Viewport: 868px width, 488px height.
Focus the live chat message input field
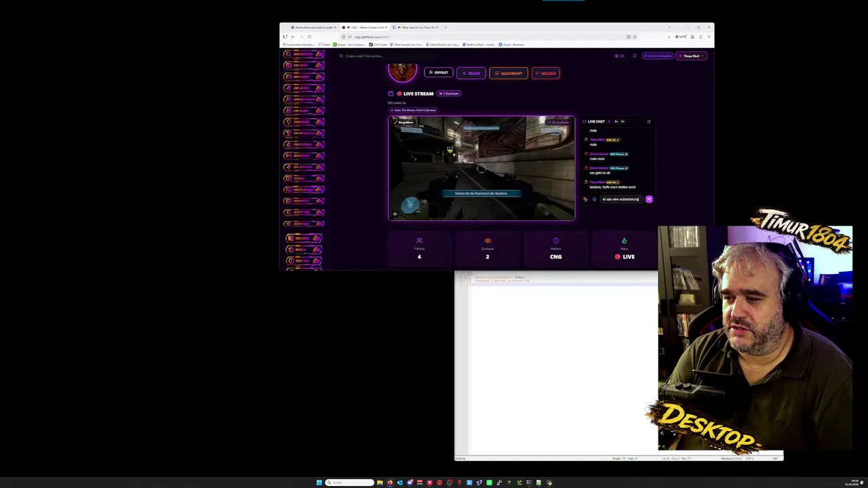point(621,199)
